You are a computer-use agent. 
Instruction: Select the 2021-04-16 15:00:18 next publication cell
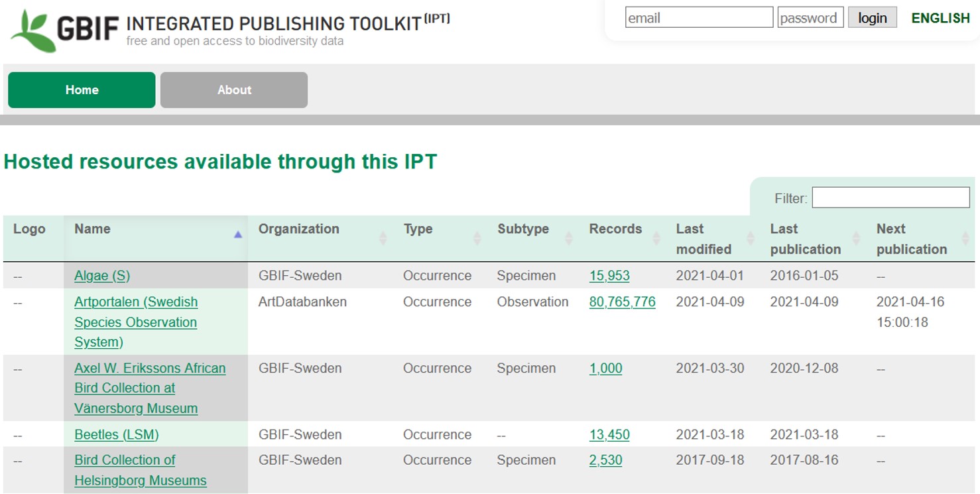click(x=910, y=312)
